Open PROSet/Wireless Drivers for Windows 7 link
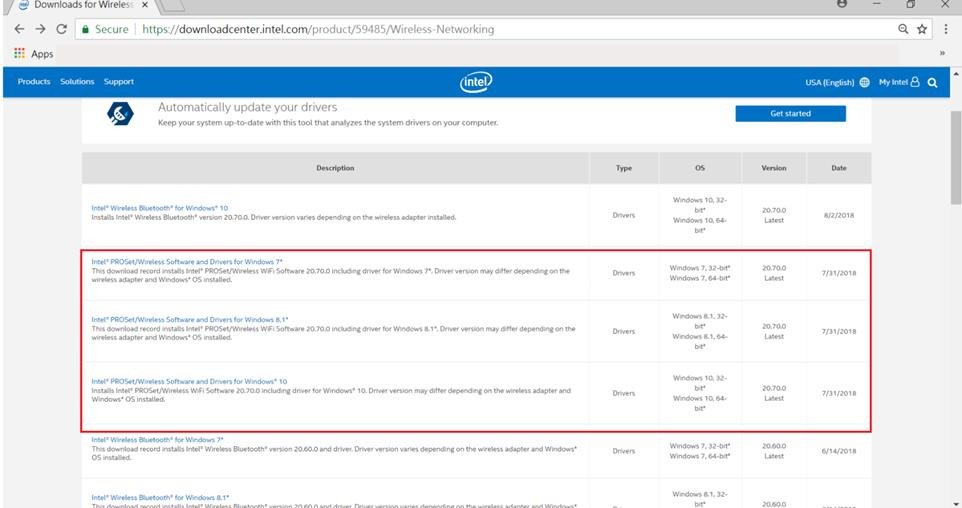 pyautogui.click(x=187, y=261)
